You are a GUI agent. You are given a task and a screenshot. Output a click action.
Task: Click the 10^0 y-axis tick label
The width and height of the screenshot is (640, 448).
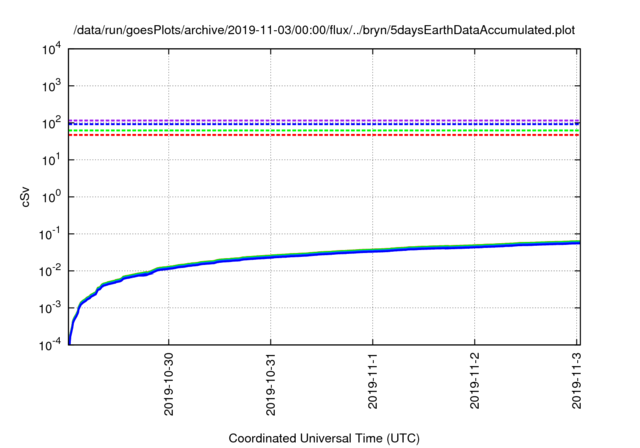(51, 197)
